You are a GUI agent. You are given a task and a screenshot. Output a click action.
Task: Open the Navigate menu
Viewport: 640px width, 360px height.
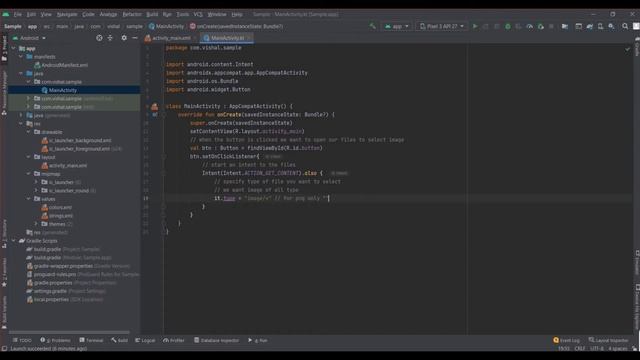(x=67, y=14)
